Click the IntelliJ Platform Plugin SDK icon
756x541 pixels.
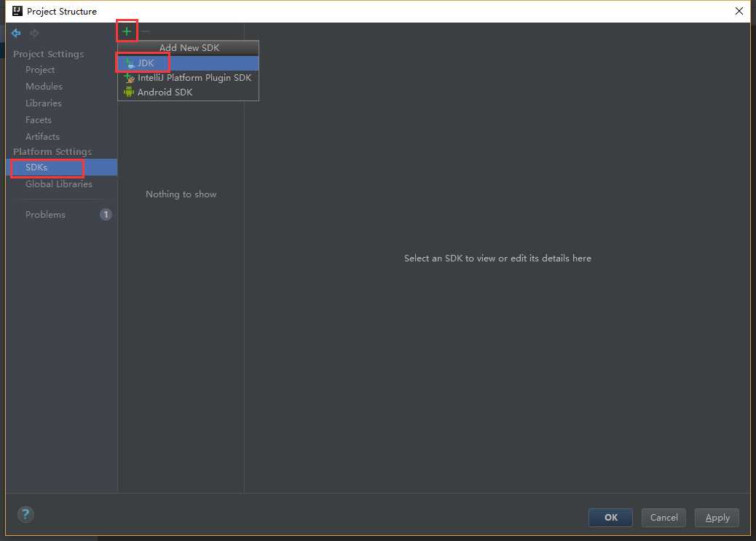[x=129, y=78]
